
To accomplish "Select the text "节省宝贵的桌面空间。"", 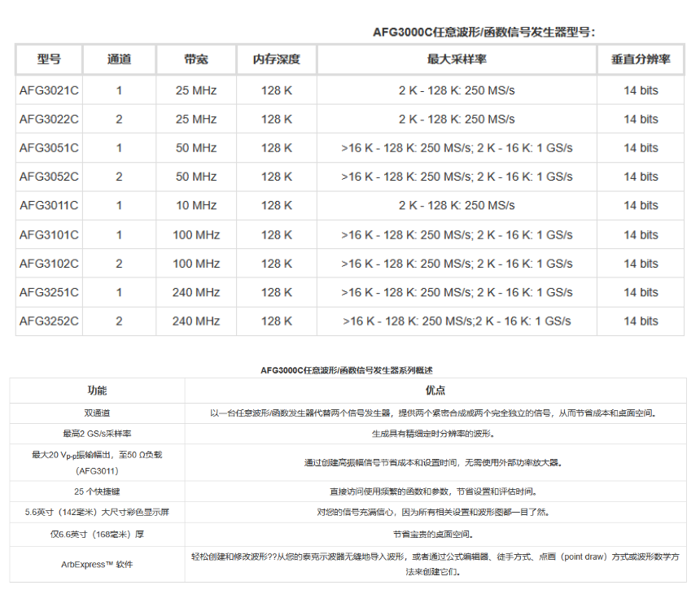I will [x=433, y=535].
